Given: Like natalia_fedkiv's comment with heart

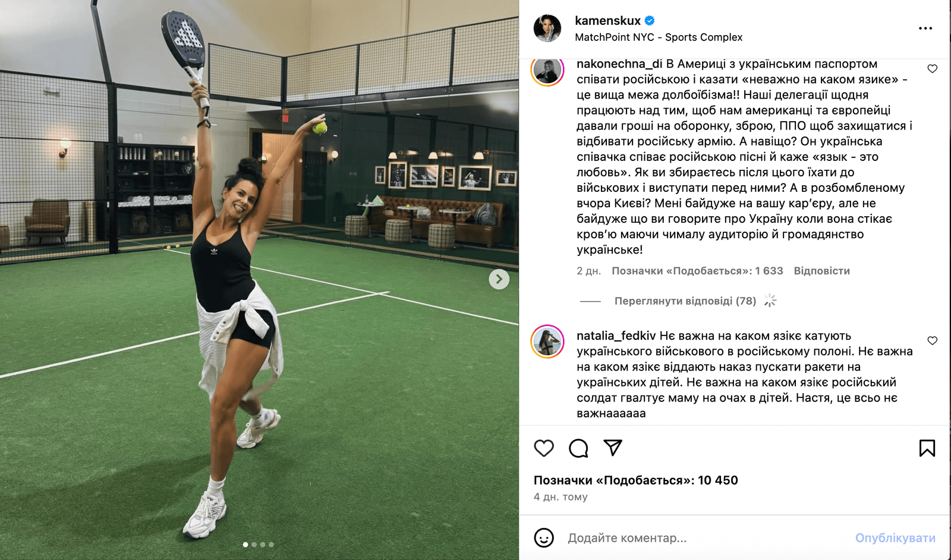Looking at the screenshot, I should pos(933,341).
